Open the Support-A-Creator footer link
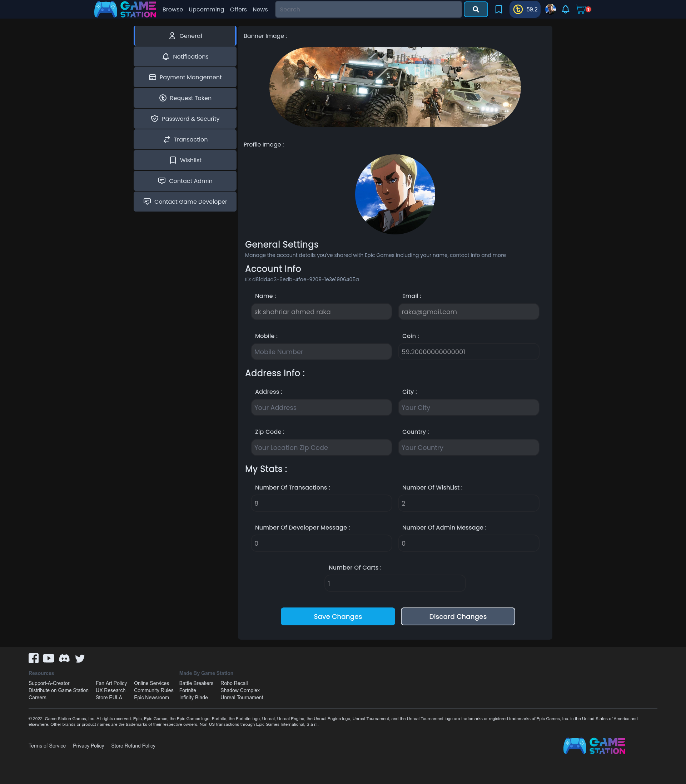Screen dimensions: 686x784 click(x=49, y=683)
